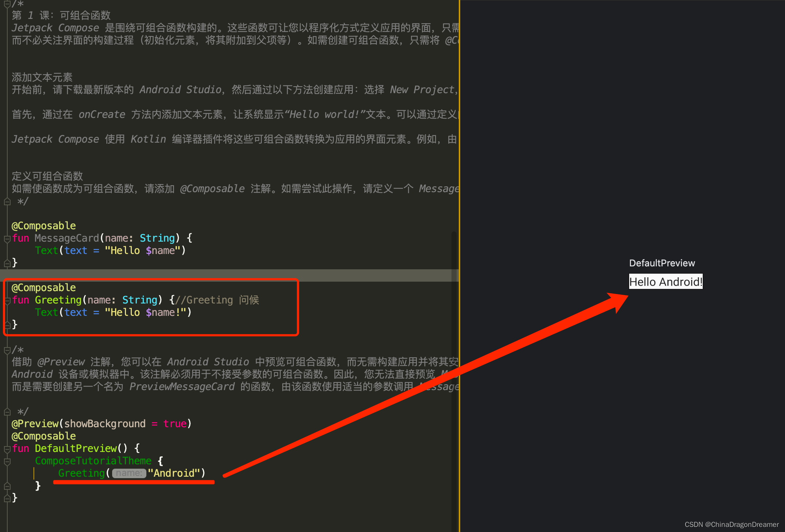Click the '第 1 课: 可组合函数' comment line
The image size is (785, 532).
(x=61, y=15)
